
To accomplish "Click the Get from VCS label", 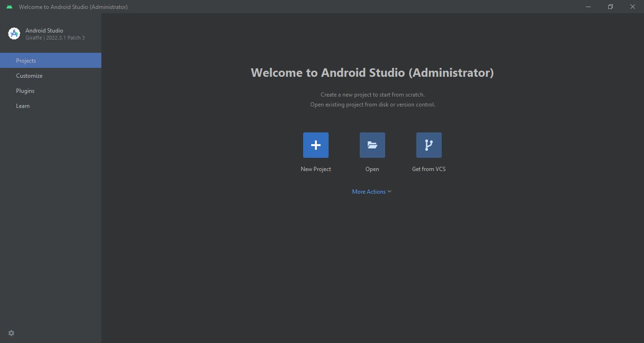I will tap(429, 169).
